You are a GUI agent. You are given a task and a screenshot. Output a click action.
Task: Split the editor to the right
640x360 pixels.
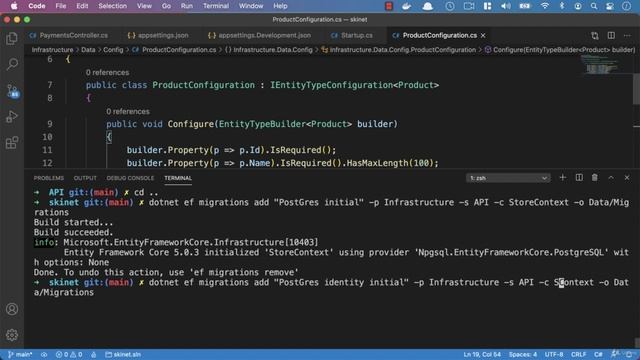[611, 36]
